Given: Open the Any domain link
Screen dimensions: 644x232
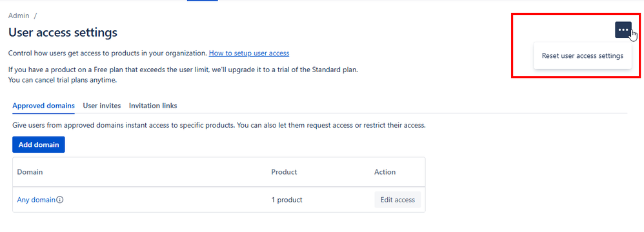Looking at the screenshot, I should click(x=36, y=200).
